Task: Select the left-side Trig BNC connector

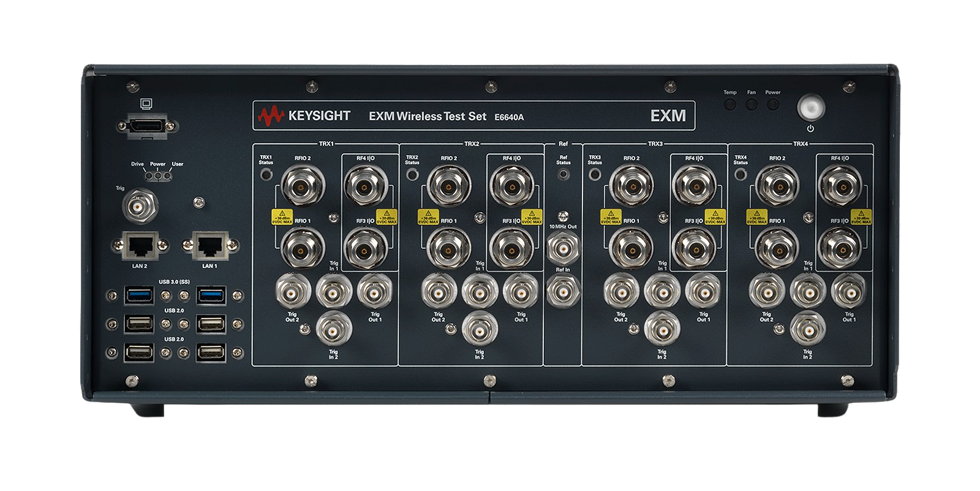Action: click(140, 207)
